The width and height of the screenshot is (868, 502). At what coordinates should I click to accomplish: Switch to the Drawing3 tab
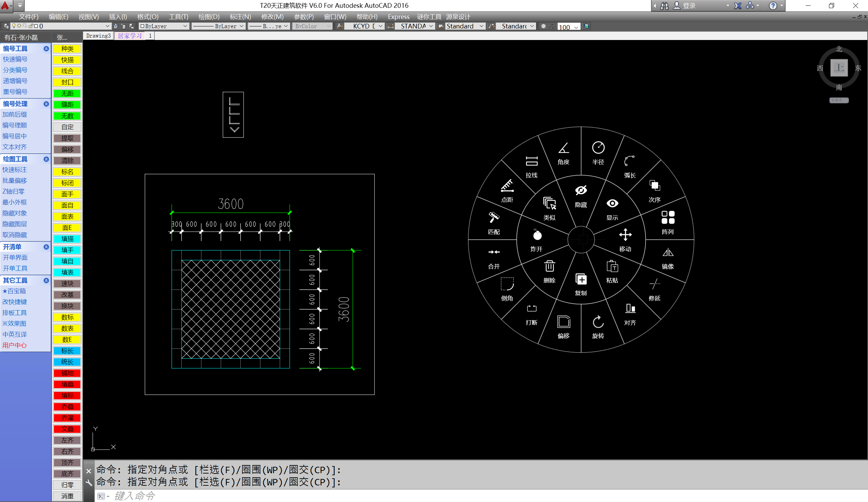click(98, 36)
